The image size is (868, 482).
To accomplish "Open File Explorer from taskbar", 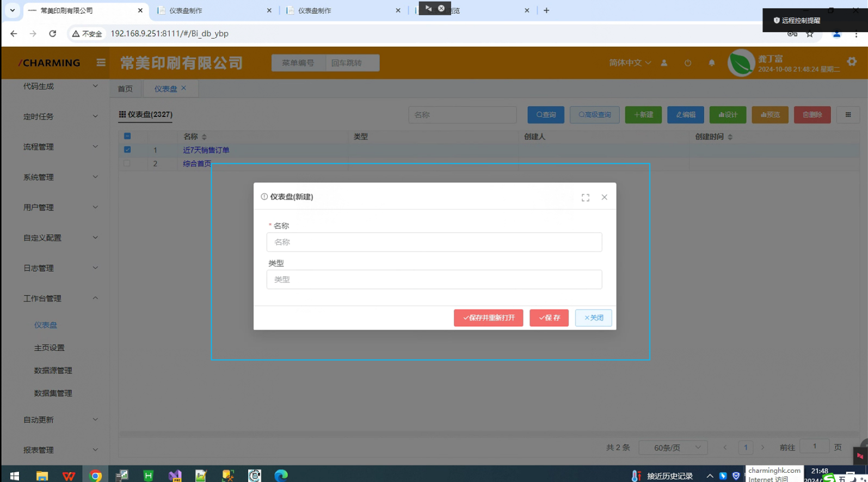I will pos(42,475).
